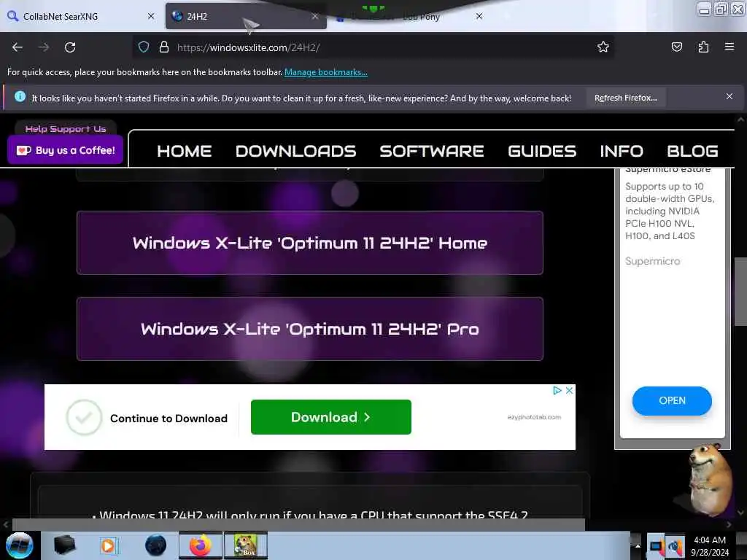This screenshot has width=747, height=560.
Task: Open the Save to Pocket icon
Action: [x=676, y=47]
